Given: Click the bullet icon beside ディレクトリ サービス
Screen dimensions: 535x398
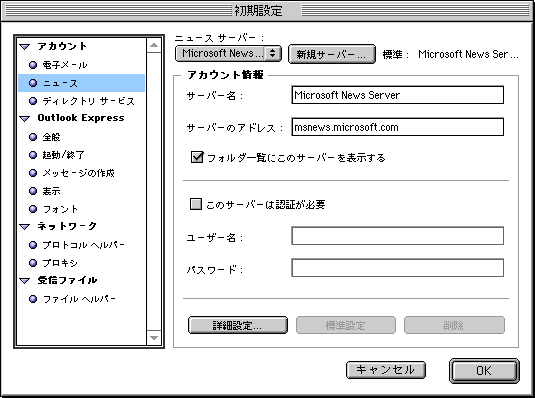Looking at the screenshot, I should click(x=33, y=101).
